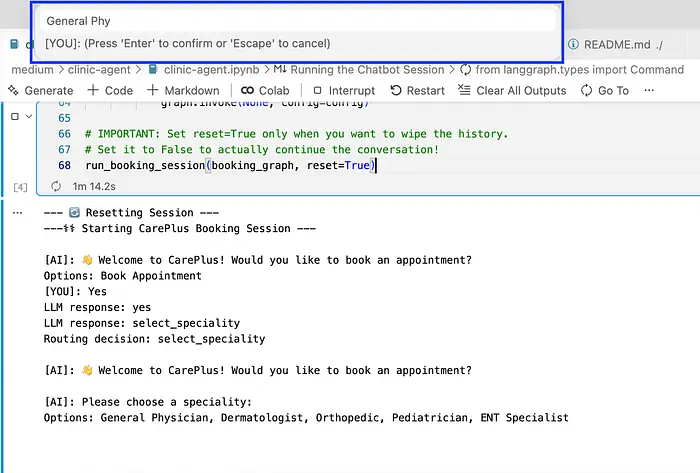
Task: Open the notebook toolbar overflow menu
Action: [x=650, y=90]
